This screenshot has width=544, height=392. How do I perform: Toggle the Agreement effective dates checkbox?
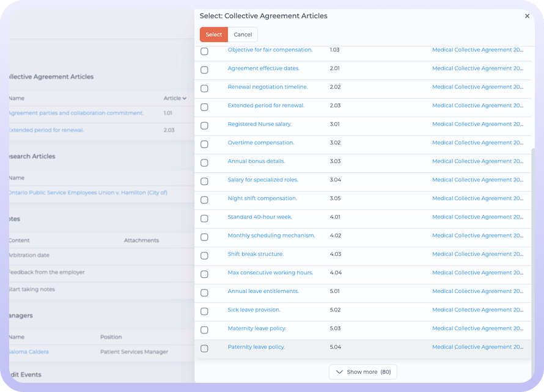(204, 70)
